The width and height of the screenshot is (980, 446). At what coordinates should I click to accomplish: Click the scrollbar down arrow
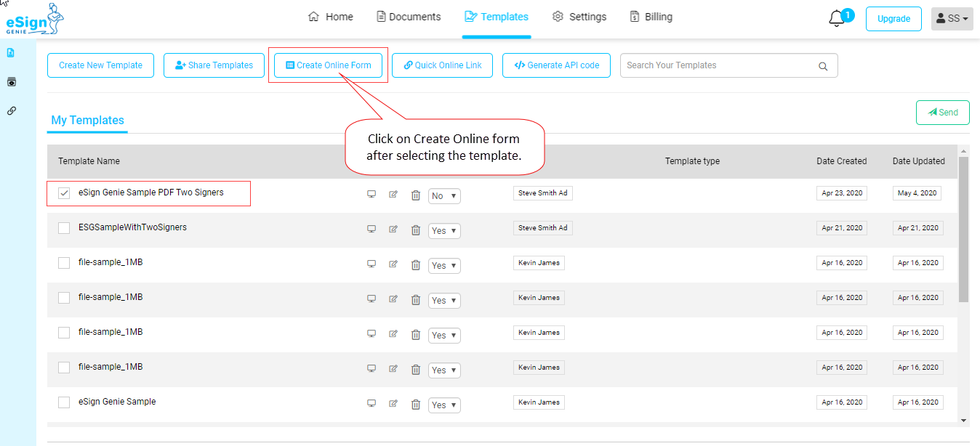point(963,420)
